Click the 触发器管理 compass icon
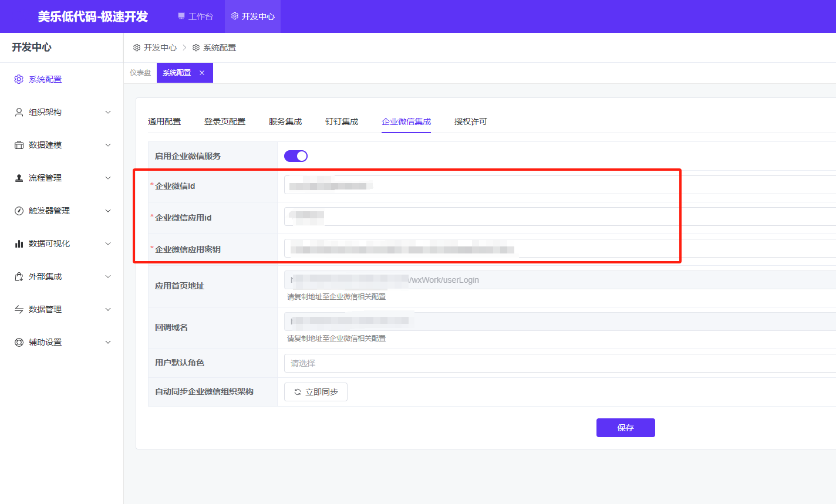Image resolution: width=836 pixels, height=504 pixels. coord(19,211)
